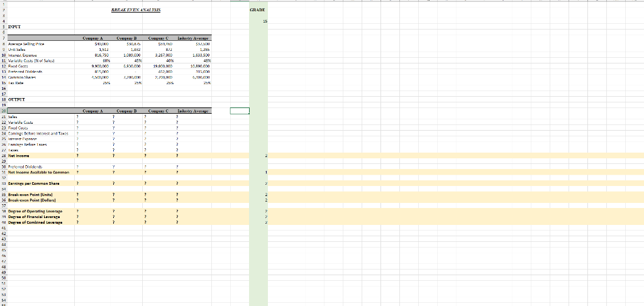Select the Unit Sales row label
The height and width of the screenshot is (306, 644).
(17, 48)
